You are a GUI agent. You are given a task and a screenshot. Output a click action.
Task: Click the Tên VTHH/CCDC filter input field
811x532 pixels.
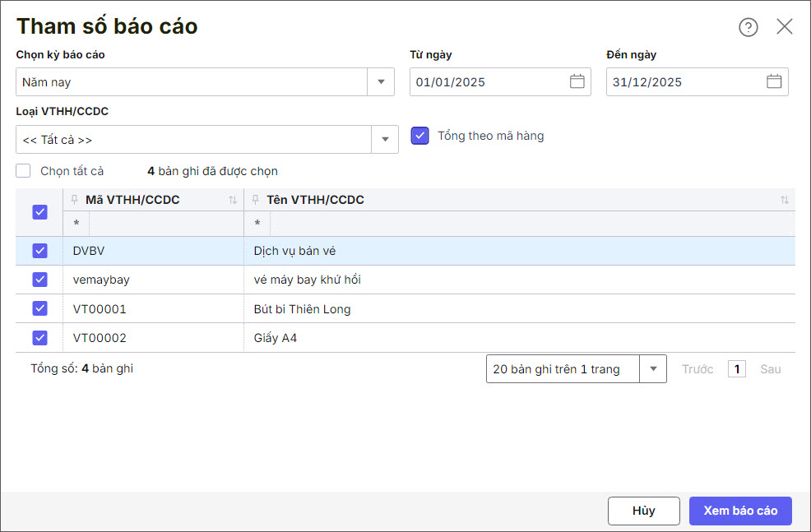point(531,224)
